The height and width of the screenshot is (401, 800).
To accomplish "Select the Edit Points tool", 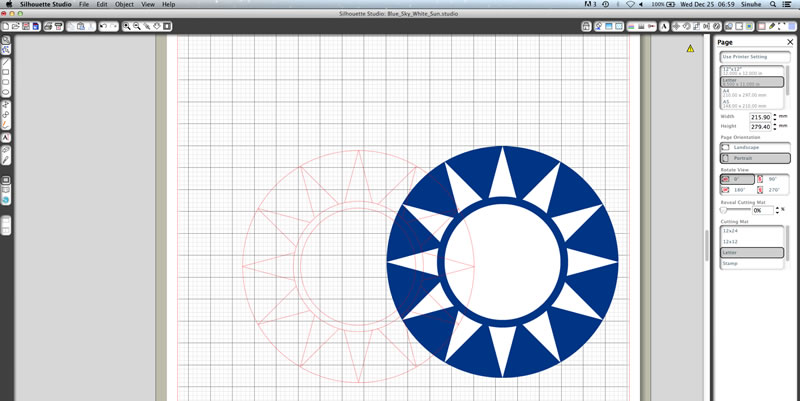I will (6, 49).
